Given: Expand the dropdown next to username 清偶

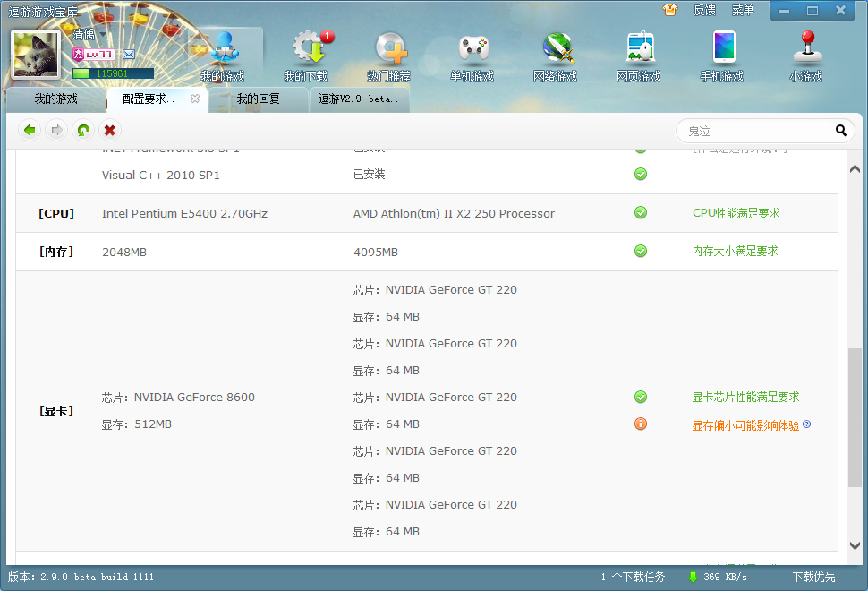Looking at the screenshot, I should pyautogui.click(x=103, y=34).
